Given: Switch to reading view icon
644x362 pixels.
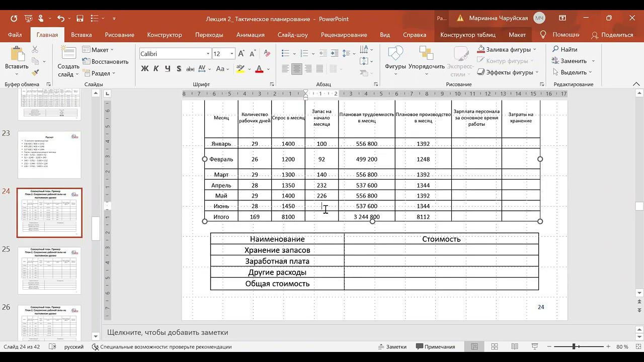Looking at the screenshot, I should pos(515,347).
